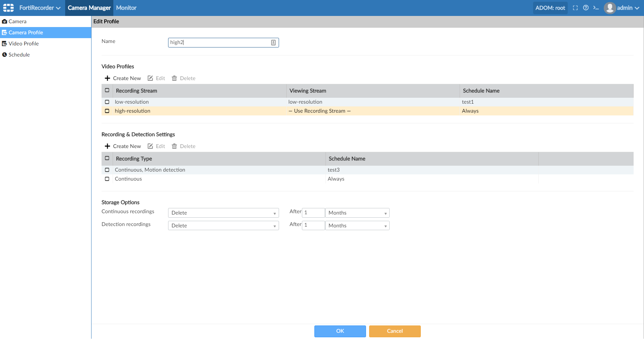Switch to the Monitor tab
The height and width of the screenshot is (339, 644).
(126, 8)
